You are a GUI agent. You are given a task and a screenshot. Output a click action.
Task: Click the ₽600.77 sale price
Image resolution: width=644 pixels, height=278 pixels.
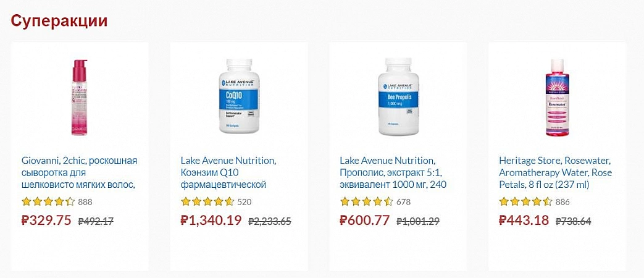coord(365,220)
